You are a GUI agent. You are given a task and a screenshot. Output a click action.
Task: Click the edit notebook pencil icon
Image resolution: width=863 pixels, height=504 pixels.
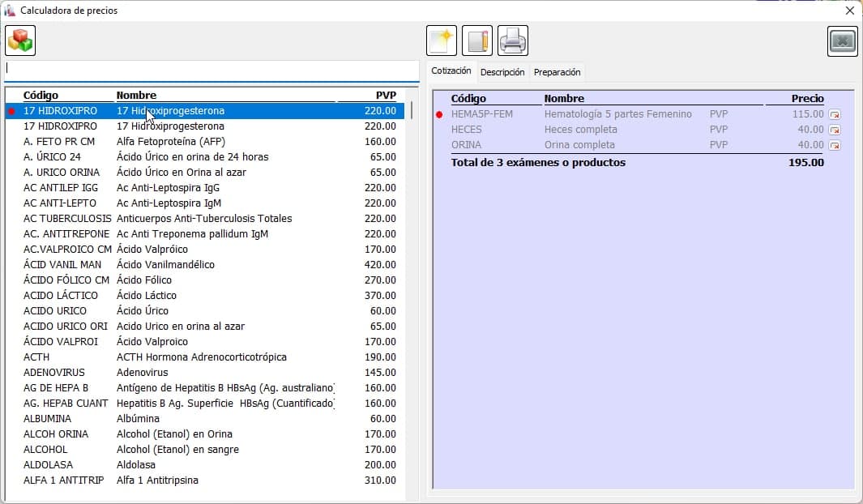[477, 41]
